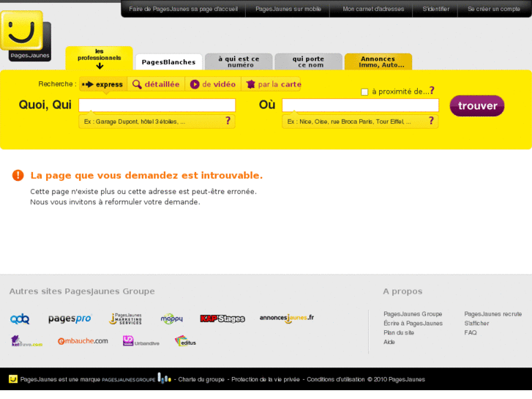Click the Nice, Oise example hint
This screenshot has width=532, height=399.
(x=349, y=122)
